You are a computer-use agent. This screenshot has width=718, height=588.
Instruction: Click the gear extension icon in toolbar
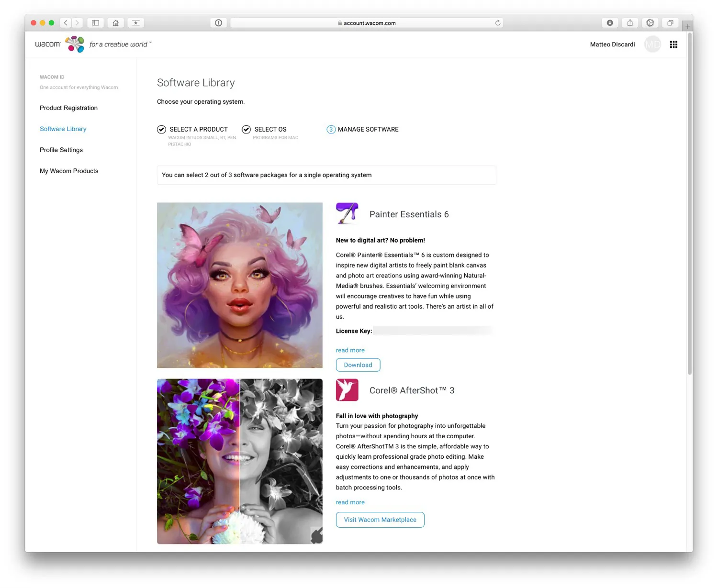tap(650, 22)
